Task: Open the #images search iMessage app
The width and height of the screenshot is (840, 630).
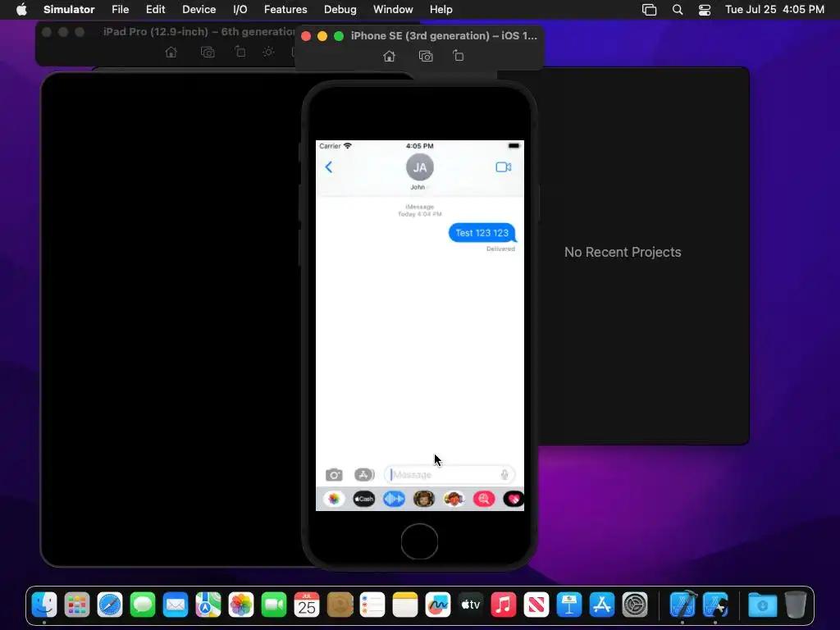Action: coord(484,499)
